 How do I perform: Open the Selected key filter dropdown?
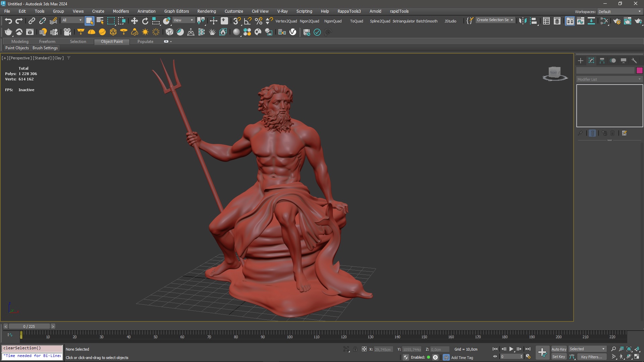[587, 349]
